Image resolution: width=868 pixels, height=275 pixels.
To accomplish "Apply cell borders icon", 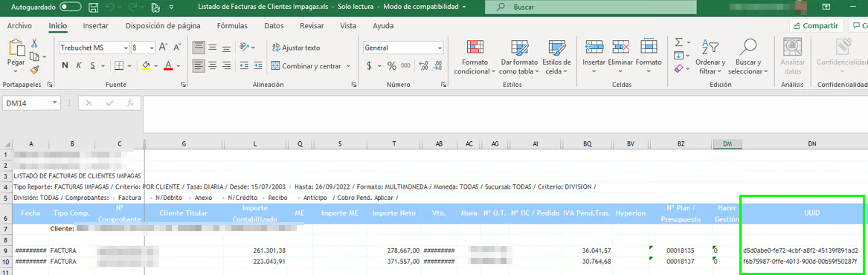I will pyautogui.click(x=119, y=66).
